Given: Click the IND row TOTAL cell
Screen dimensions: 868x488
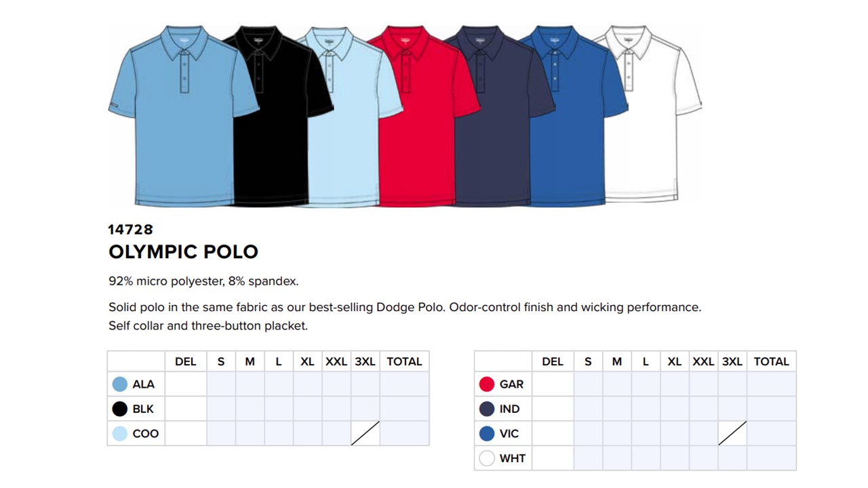Looking at the screenshot, I should coord(771,409).
